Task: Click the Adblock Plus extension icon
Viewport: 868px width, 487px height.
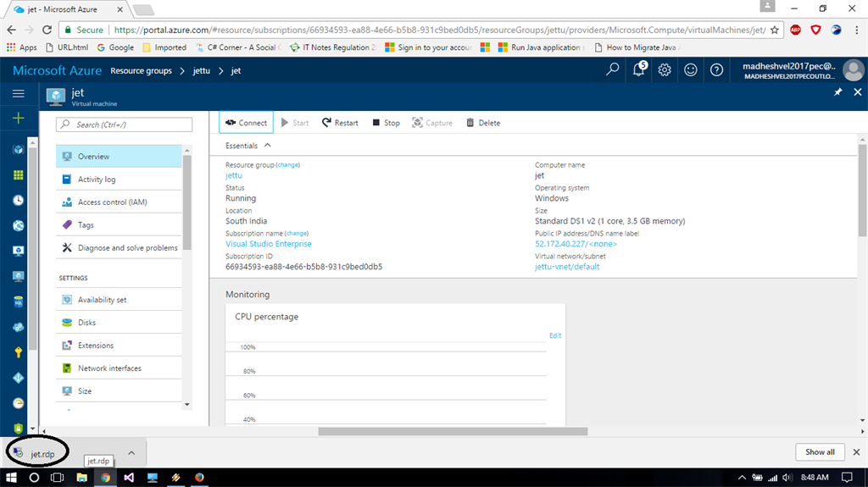Action: click(x=795, y=30)
